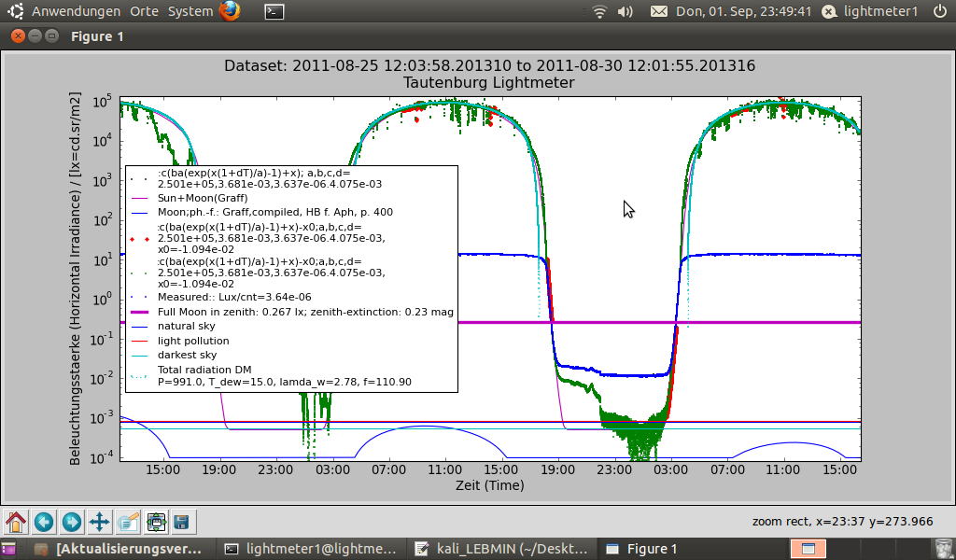
Task: Go back to the previous plot view
Action: tap(44, 523)
